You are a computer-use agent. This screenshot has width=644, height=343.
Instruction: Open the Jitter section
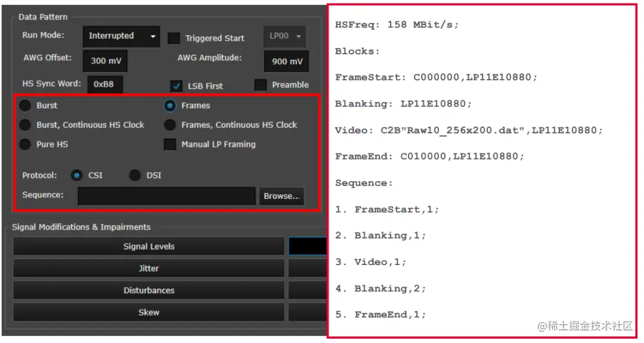point(148,269)
